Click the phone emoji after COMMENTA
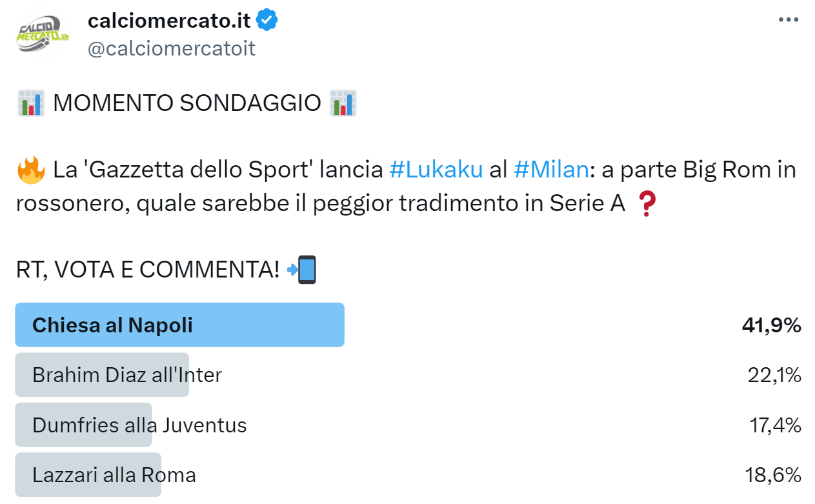815x504 pixels. tap(302, 270)
